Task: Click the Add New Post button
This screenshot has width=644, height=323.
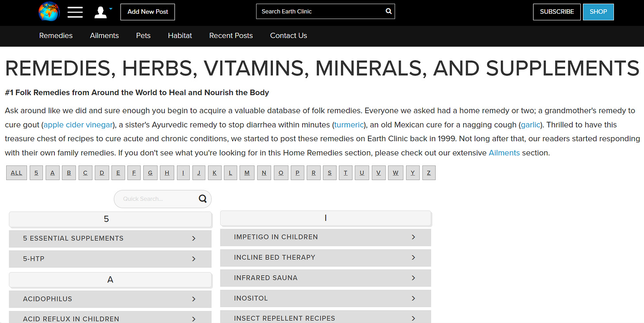Action: 148,12
